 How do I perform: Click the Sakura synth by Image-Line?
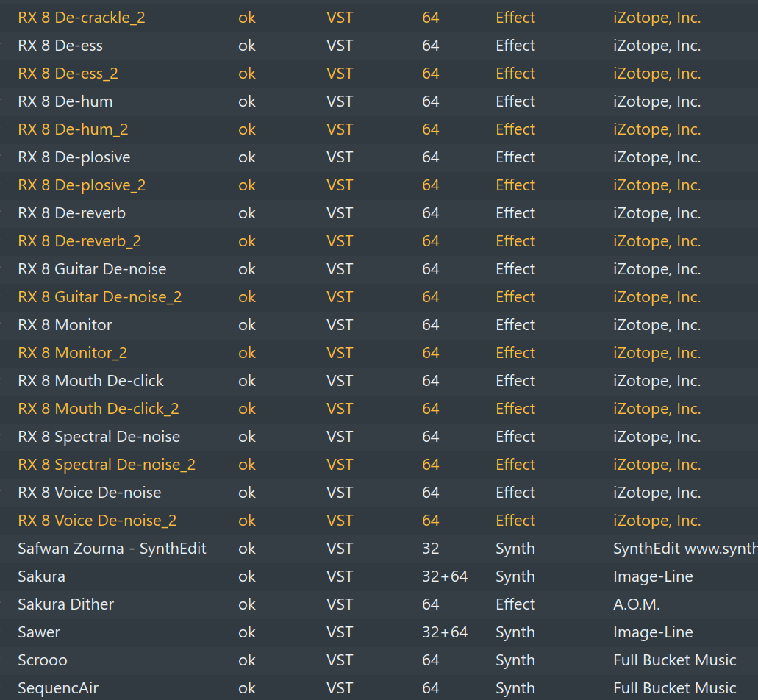[41, 576]
